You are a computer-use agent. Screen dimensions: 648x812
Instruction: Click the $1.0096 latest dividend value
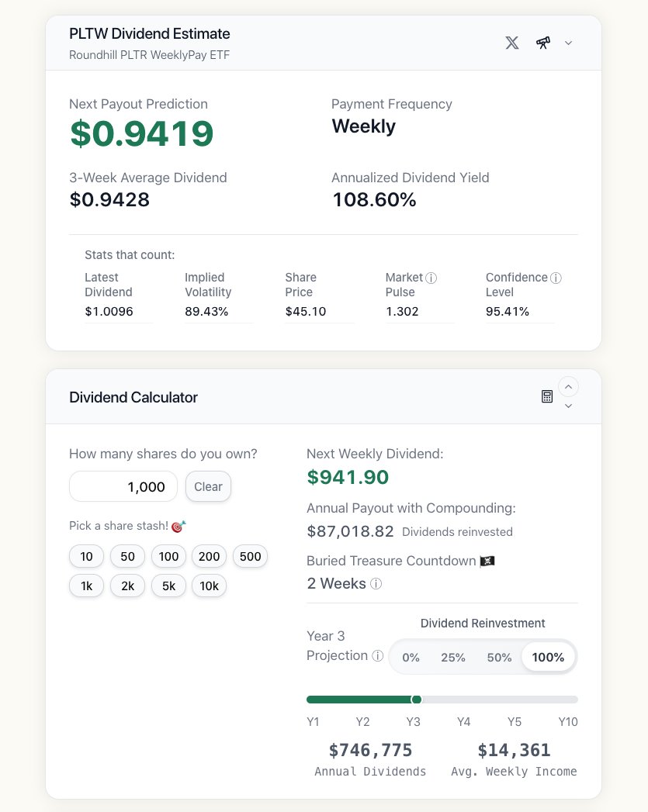[109, 311]
